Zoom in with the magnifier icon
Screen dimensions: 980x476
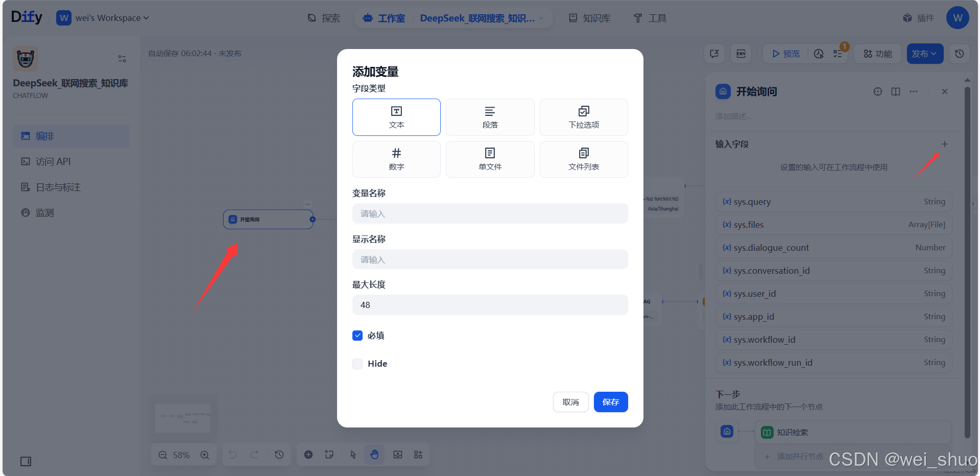pyautogui.click(x=205, y=454)
